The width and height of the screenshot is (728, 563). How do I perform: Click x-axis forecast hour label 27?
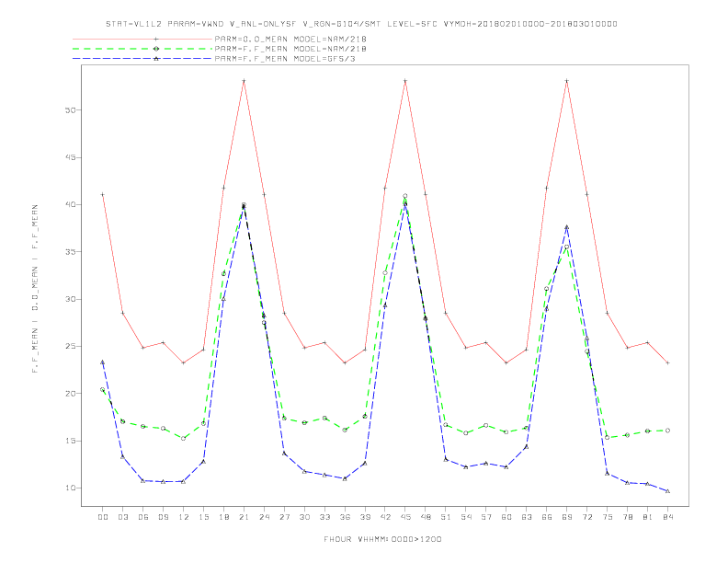click(x=284, y=517)
